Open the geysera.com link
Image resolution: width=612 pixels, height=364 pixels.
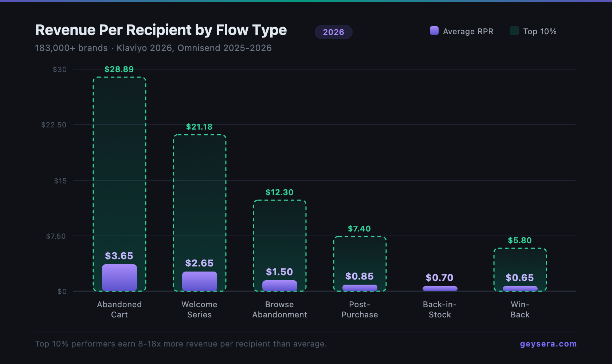pyautogui.click(x=548, y=344)
